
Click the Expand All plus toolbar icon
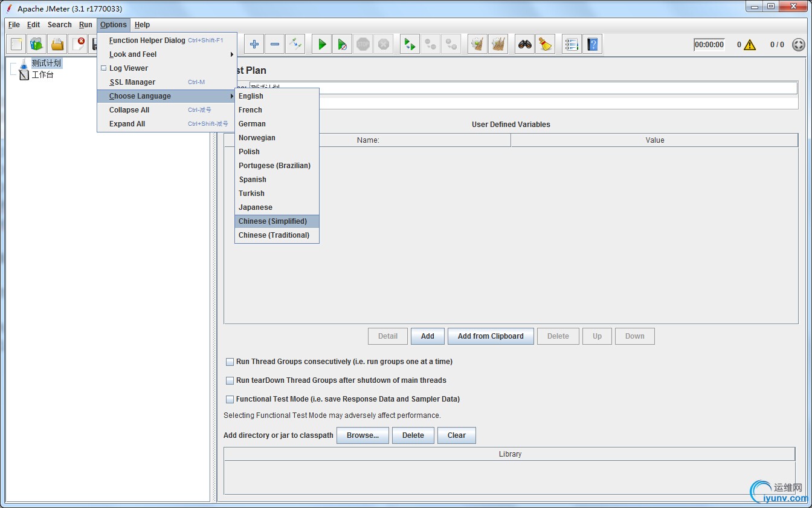(254, 44)
